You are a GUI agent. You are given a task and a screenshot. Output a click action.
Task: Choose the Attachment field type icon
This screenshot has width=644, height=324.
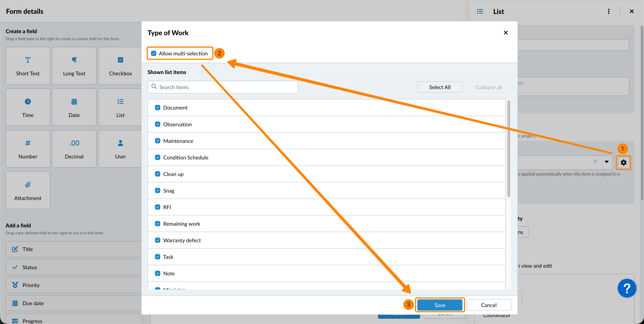pos(28,185)
